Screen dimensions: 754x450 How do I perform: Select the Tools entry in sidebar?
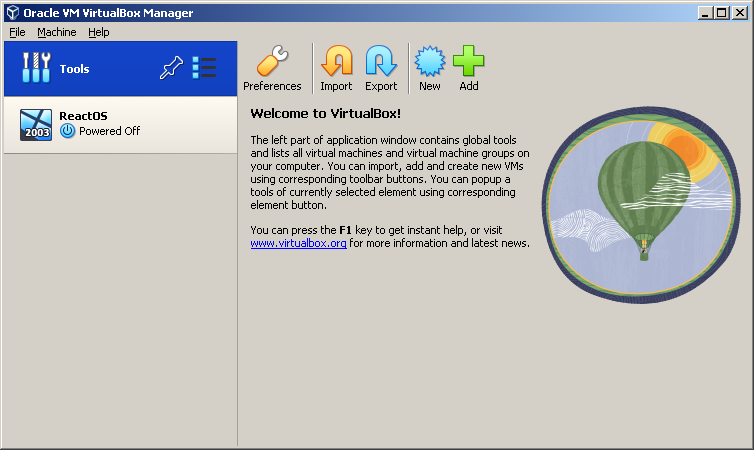(120, 68)
